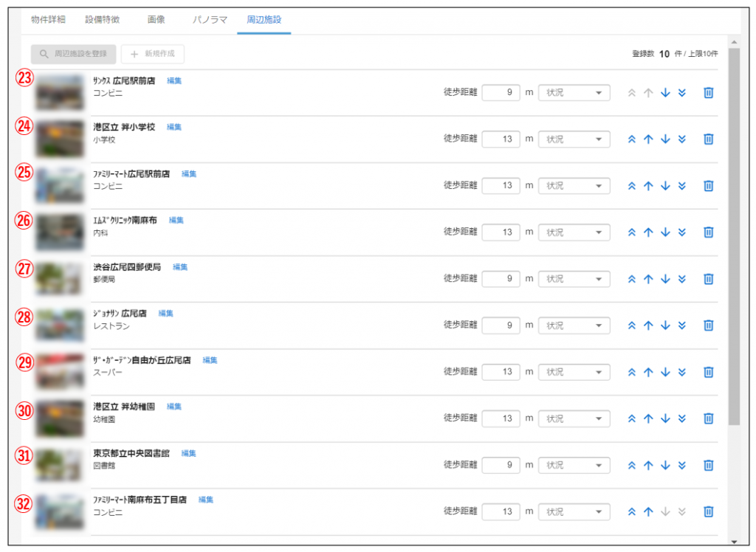
Task: Delete the ファミリーマート広尾駅前店 entry
Action: (x=708, y=186)
